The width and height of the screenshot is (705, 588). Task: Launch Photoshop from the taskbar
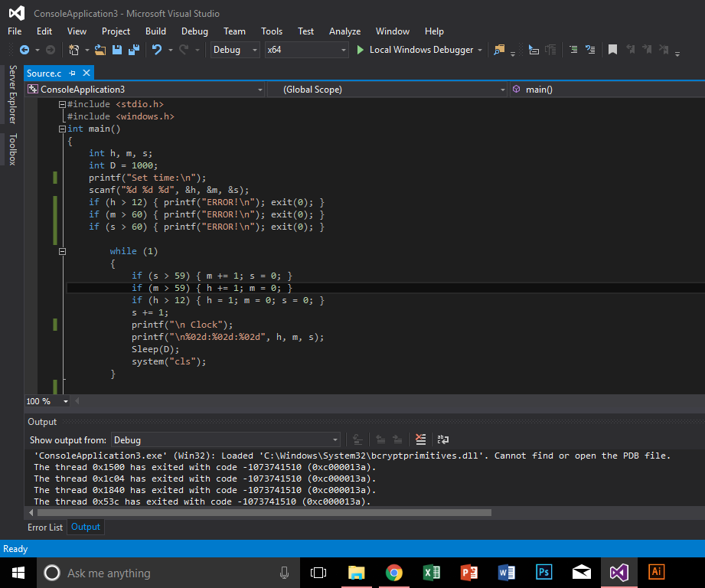click(543, 572)
